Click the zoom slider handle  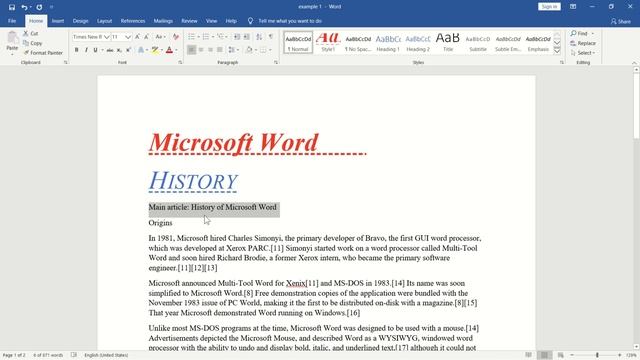[597, 355]
